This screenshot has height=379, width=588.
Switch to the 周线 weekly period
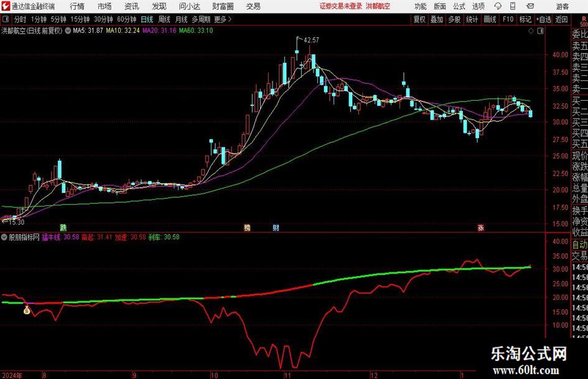(164, 19)
